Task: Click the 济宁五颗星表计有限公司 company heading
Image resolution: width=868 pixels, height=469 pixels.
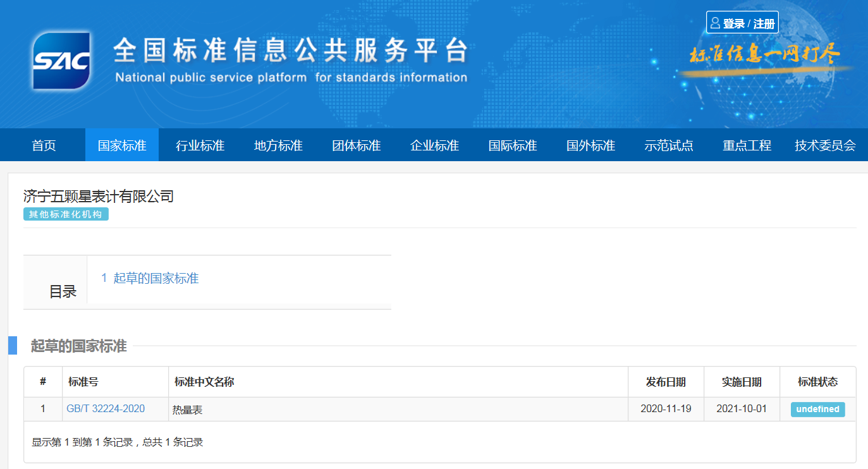Action: tap(99, 196)
